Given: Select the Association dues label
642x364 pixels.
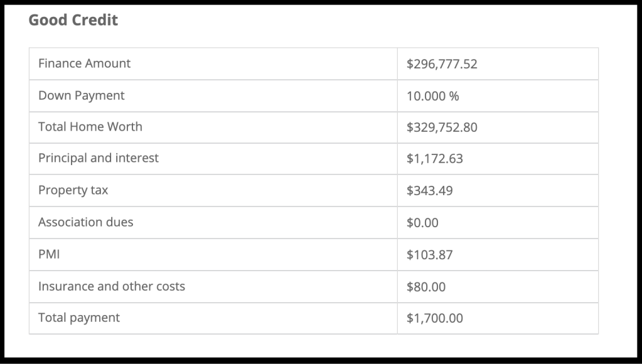Looking at the screenshot, I should click(85, 222).
